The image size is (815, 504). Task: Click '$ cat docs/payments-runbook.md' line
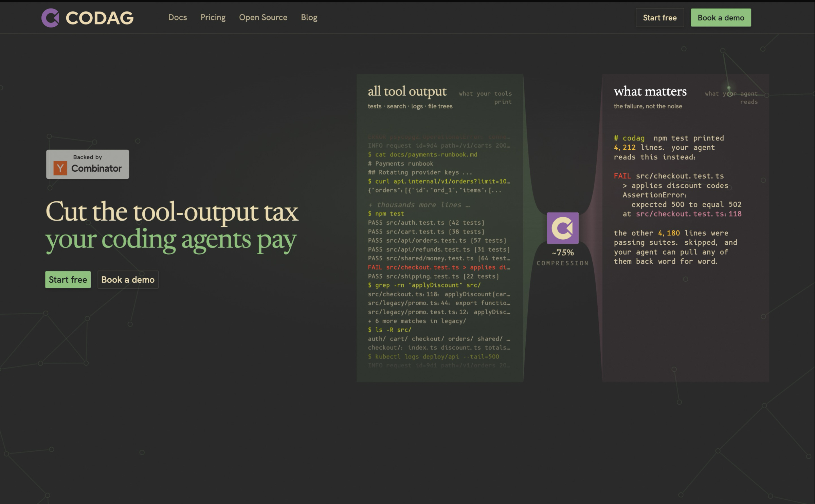422,155
